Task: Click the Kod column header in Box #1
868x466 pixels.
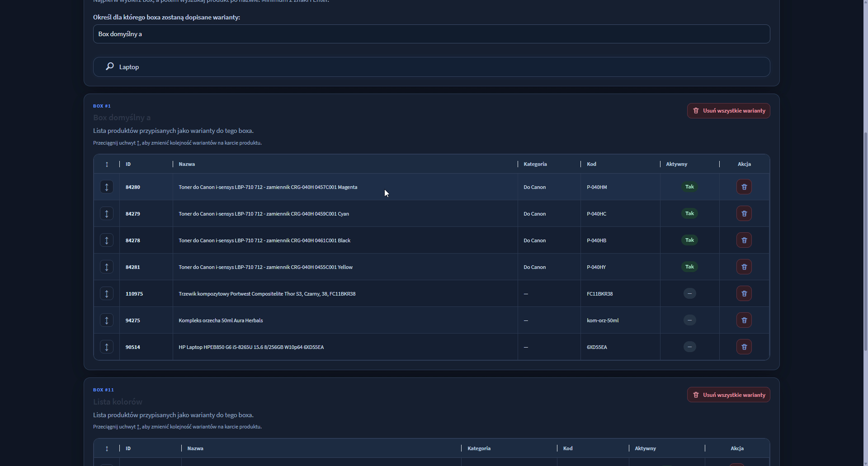Action: tap(591, 164)
